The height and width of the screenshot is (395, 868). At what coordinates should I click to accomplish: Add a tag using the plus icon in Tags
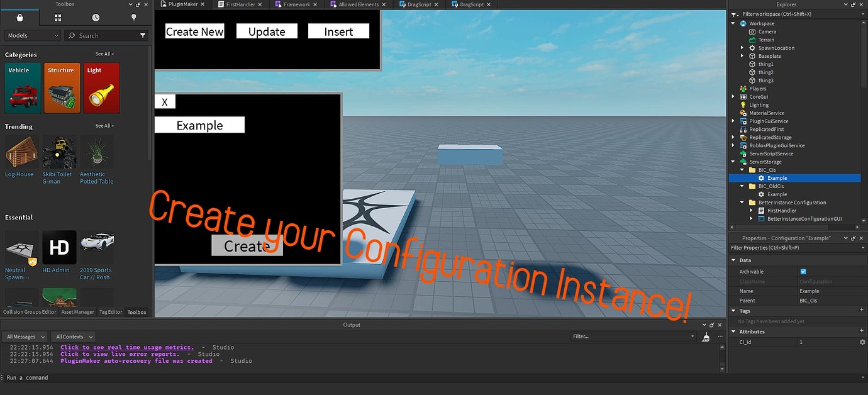coord(861,310)
